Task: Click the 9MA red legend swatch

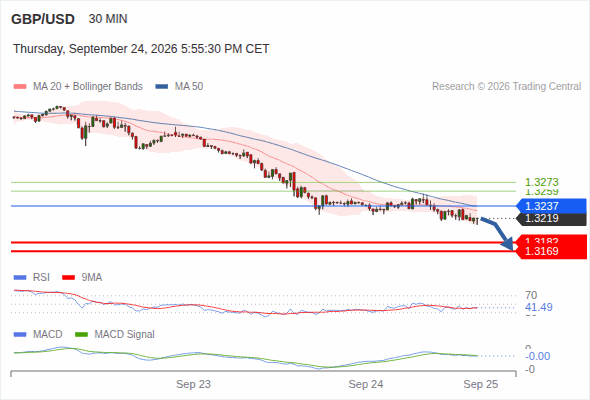Action: (x=68, y=278)
